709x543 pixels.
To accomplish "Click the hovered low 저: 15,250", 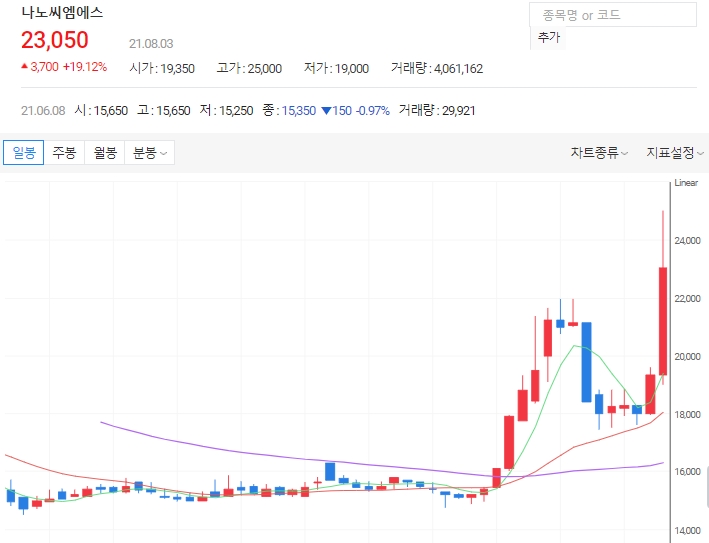I will pos(226,110).
